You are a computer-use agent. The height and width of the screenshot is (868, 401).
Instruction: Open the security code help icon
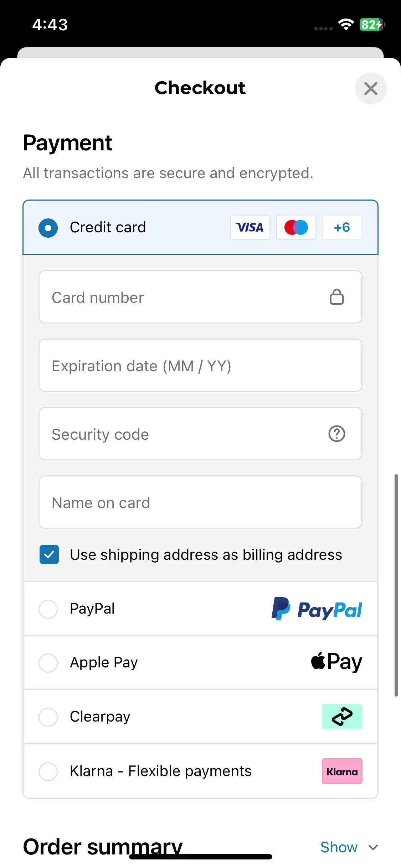[x=336, y=434]
